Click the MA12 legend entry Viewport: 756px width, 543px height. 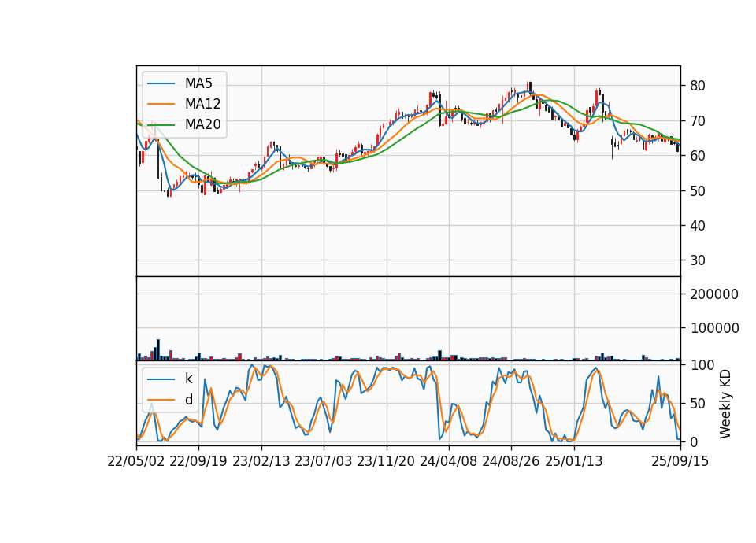[x=184, y=104]
